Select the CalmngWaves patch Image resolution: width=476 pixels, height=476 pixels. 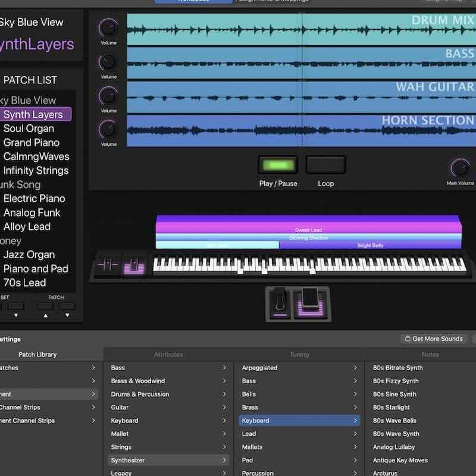tap(36, 156)
